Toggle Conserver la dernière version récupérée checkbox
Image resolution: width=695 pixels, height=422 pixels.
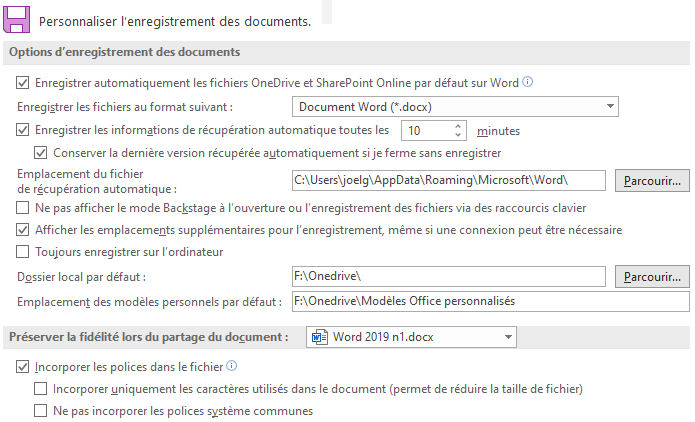(40, 153)
